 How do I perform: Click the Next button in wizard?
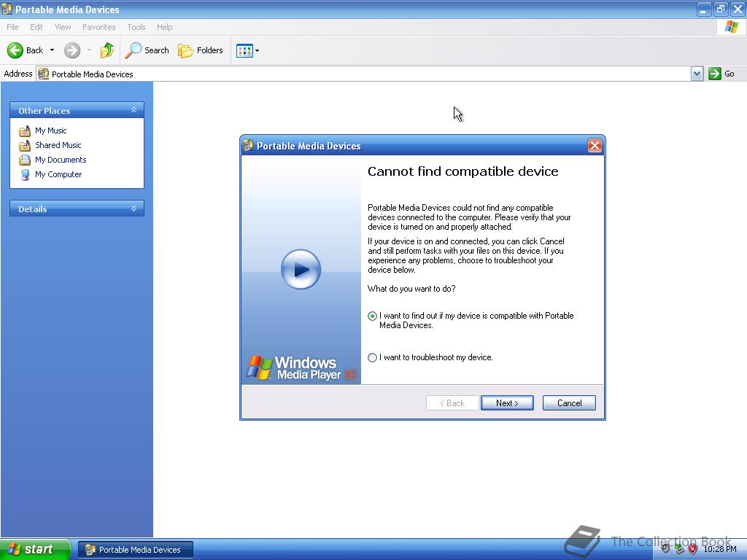tap(507, 402)
